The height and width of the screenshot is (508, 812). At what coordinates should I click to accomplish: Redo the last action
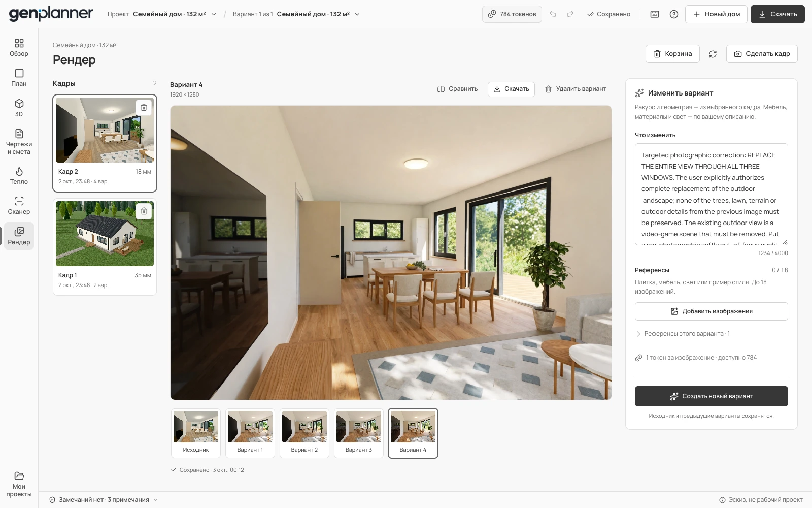coord(570,14)
